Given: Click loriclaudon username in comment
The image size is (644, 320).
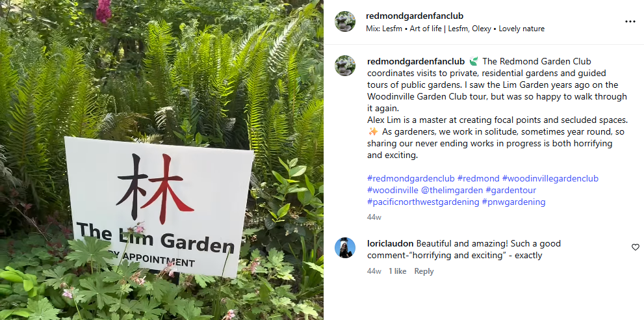Looking at the screenshot, I should 390,243.
